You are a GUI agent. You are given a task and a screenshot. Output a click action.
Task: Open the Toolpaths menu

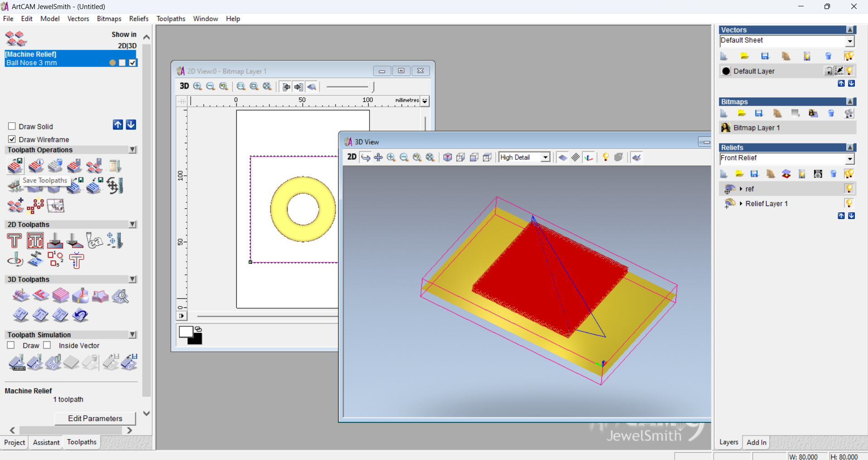pos(171,19)
